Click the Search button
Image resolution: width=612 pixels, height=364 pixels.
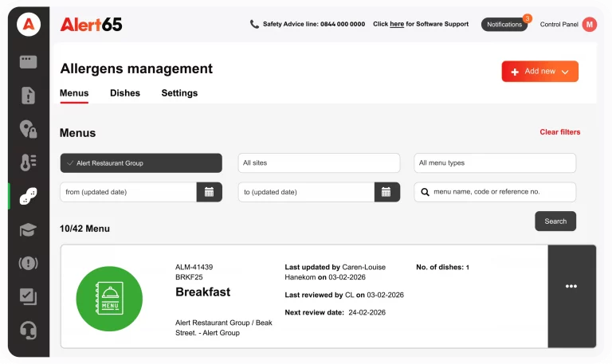555,221
